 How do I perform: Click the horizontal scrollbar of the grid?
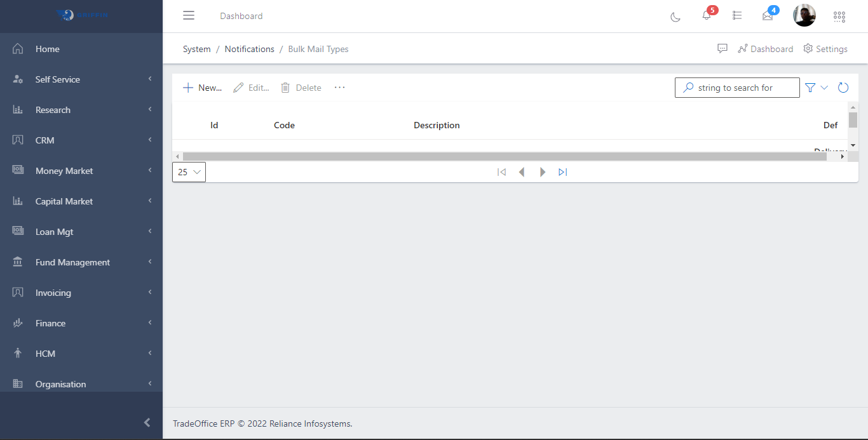point(505,156)
